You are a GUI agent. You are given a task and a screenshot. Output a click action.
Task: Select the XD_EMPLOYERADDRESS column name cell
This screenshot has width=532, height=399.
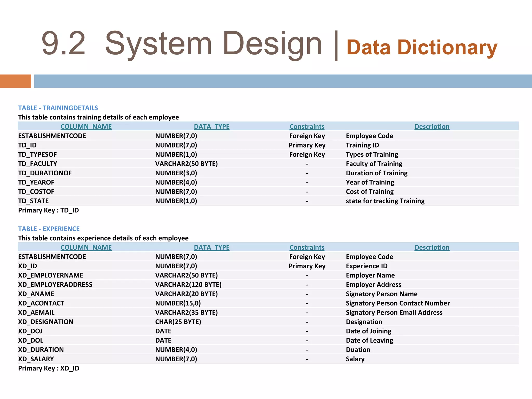tap(55, 285)
